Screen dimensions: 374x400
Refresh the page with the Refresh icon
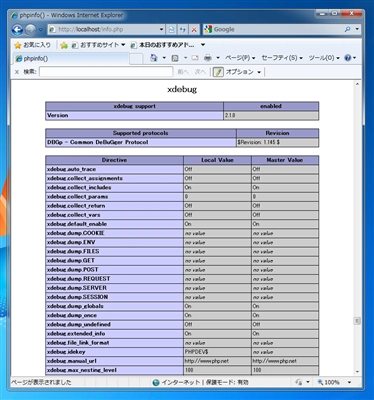pos(183,29)
